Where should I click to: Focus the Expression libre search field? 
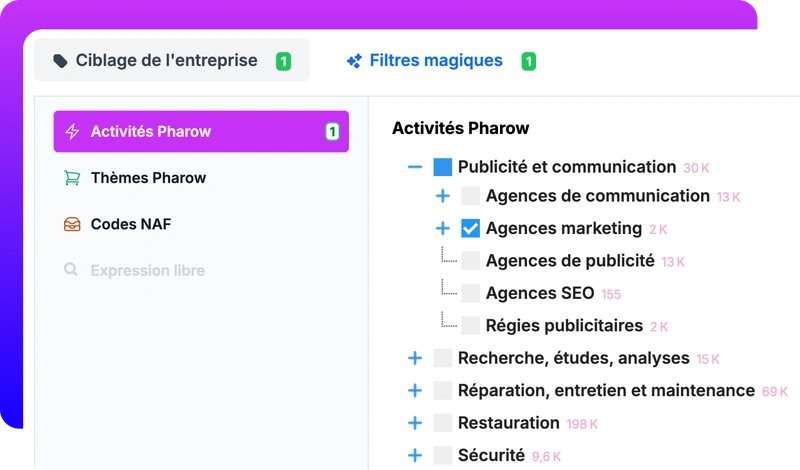click(x=201, y=270)
